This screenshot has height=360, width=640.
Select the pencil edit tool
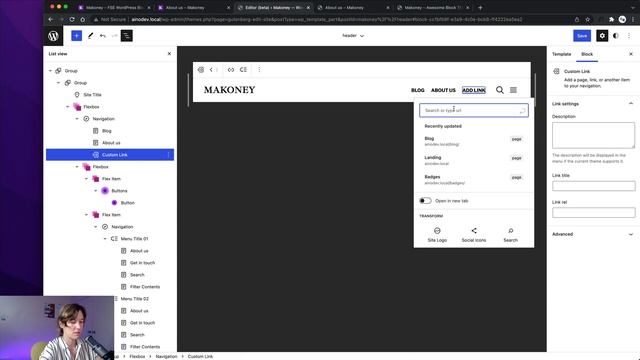90,36
